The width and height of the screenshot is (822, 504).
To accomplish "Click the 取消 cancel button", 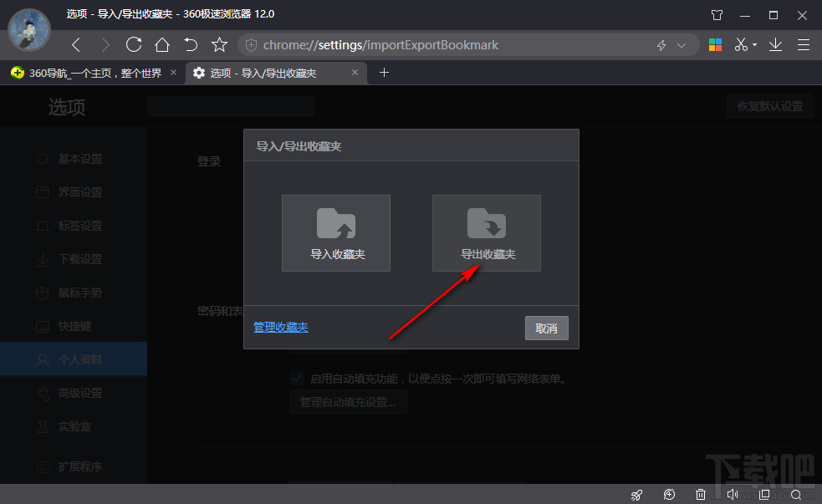I will click(x=547, y=328).
